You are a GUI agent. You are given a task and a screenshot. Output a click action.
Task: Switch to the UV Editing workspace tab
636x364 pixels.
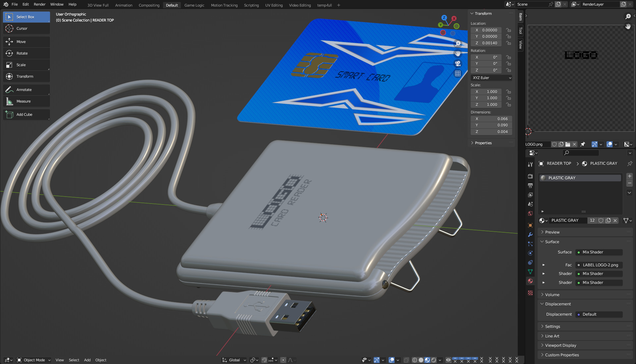tap(274, 5)
